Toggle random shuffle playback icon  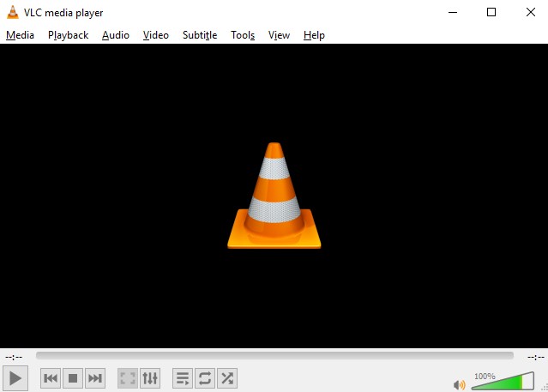coord(227,378)
